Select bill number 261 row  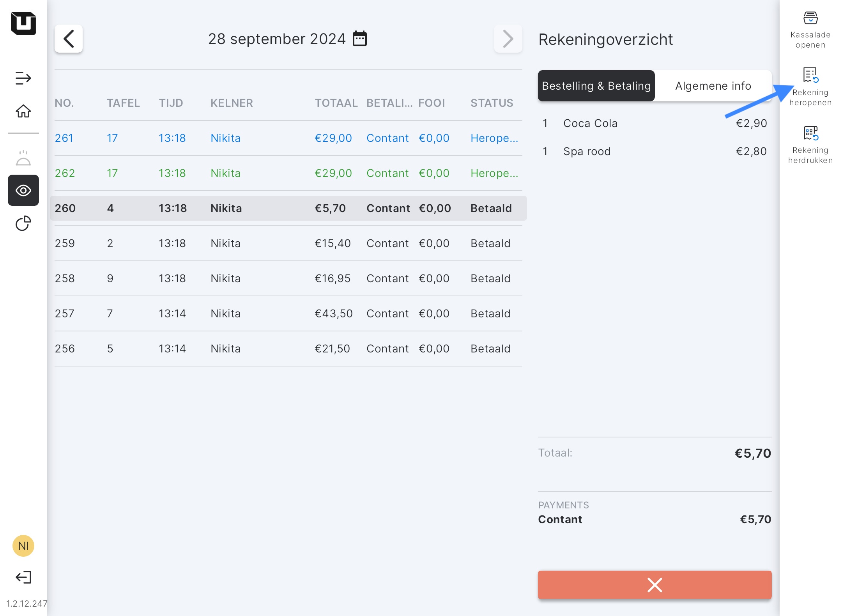288,138
